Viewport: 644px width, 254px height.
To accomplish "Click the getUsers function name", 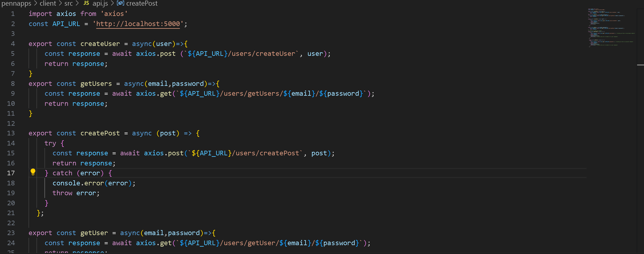I will click(96, 84).
